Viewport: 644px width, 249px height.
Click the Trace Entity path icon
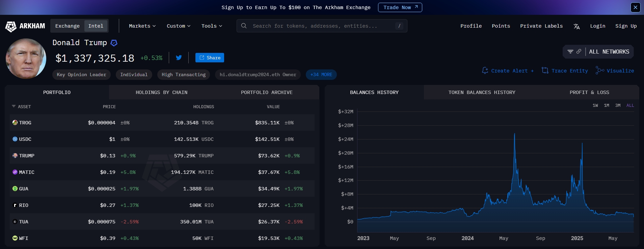[545, 70]
